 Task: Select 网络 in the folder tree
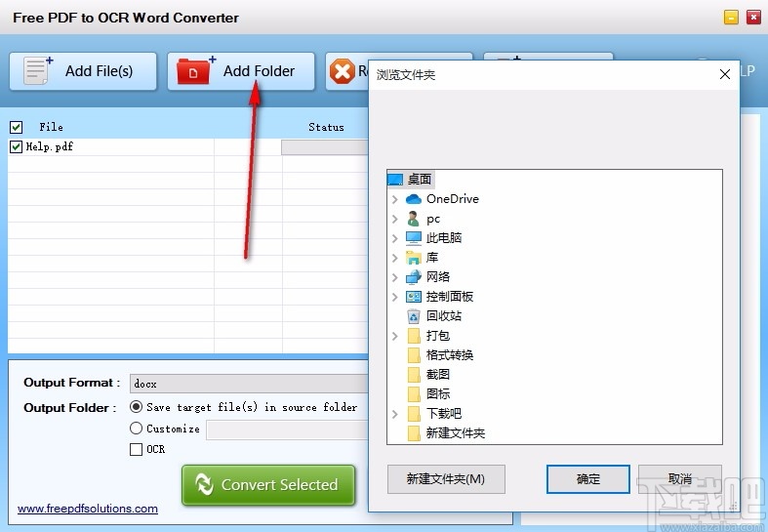pos(438,277)
